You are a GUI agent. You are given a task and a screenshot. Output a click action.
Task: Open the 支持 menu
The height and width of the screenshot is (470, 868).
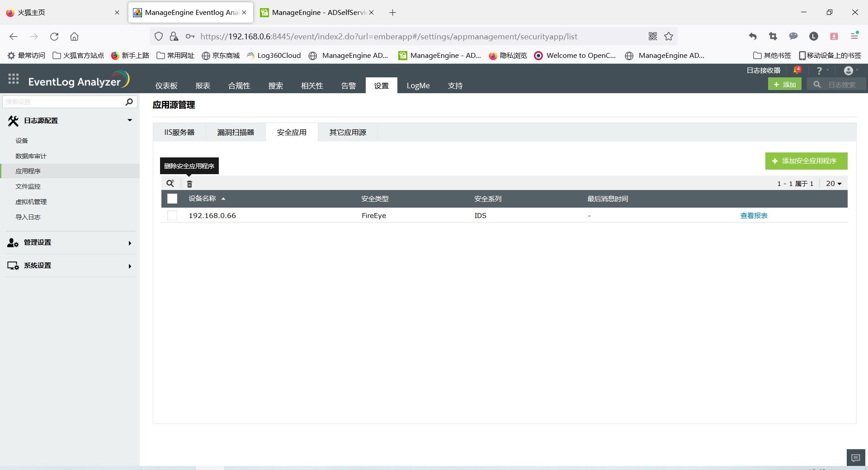(x=455, y=85)
